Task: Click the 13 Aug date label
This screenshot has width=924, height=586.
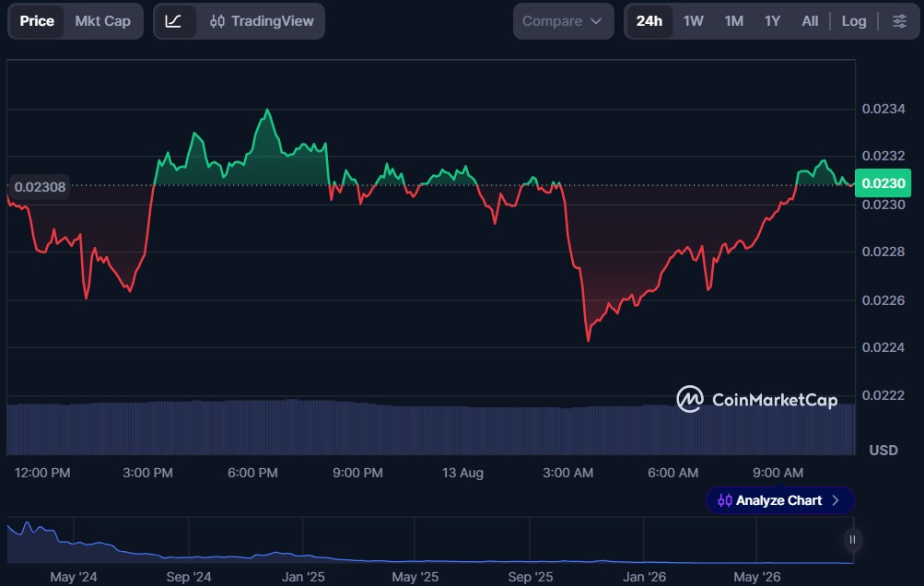Action: point(462,473)
